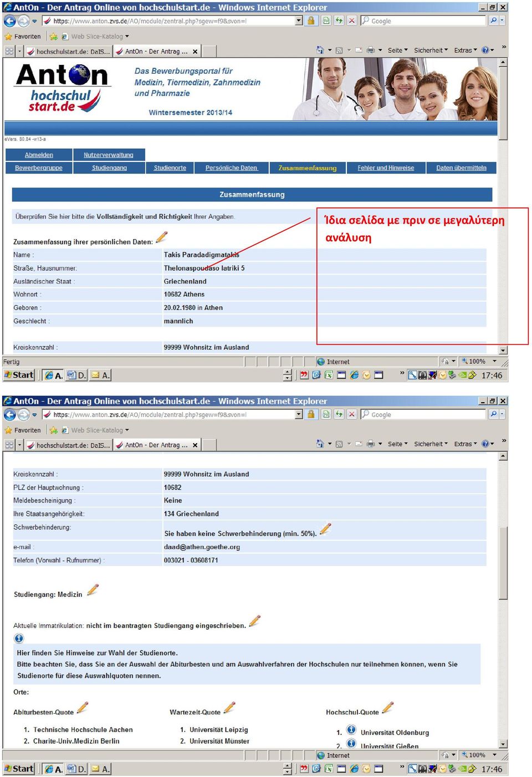Go to Studiengang navigation link
Image resolution: width=532 pixels, height=777 pixels.
[x=109, y=168]
